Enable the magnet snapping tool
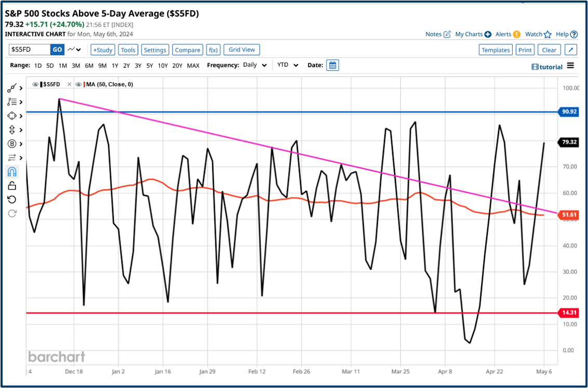 pos(11,171)
